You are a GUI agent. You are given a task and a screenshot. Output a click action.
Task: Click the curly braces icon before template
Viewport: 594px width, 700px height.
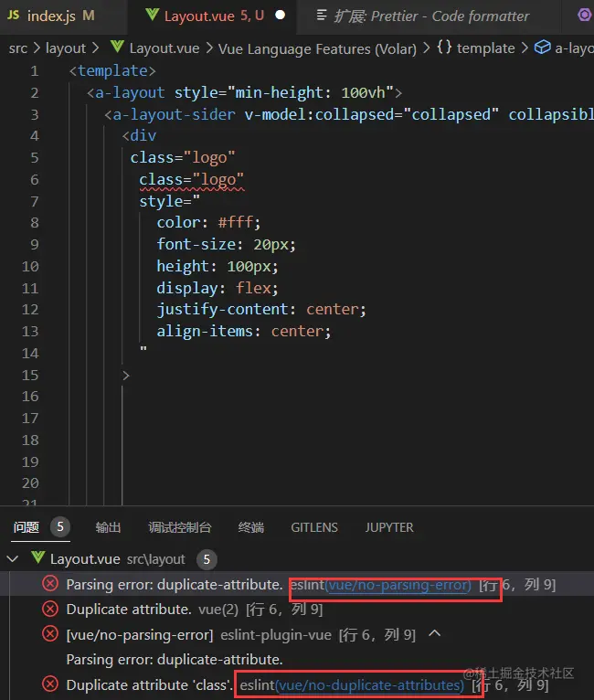[x=444, y=47]
